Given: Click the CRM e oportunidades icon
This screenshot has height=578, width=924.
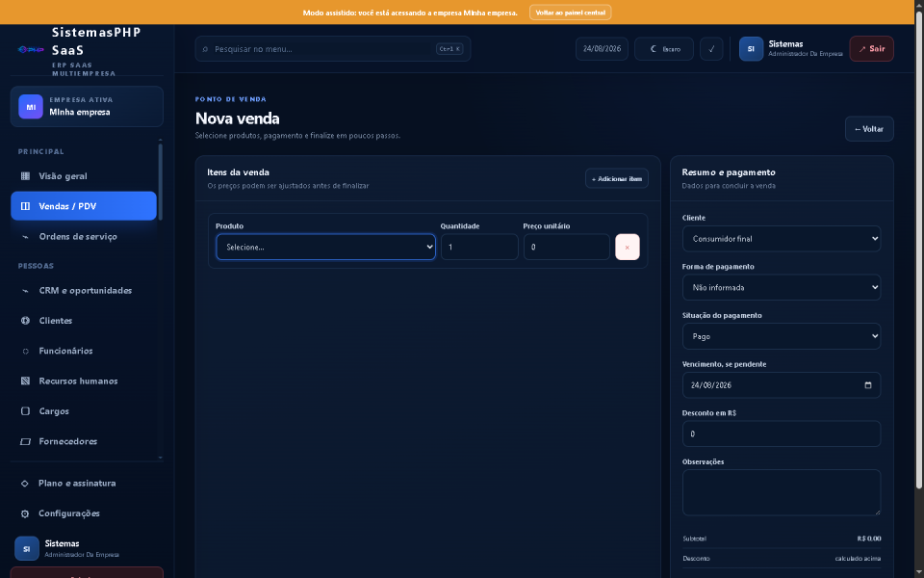Looking at the screenshot, I should (25, 291).
